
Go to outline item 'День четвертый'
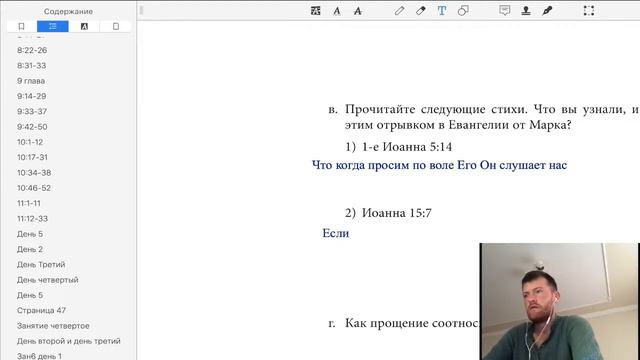[47, 280]
